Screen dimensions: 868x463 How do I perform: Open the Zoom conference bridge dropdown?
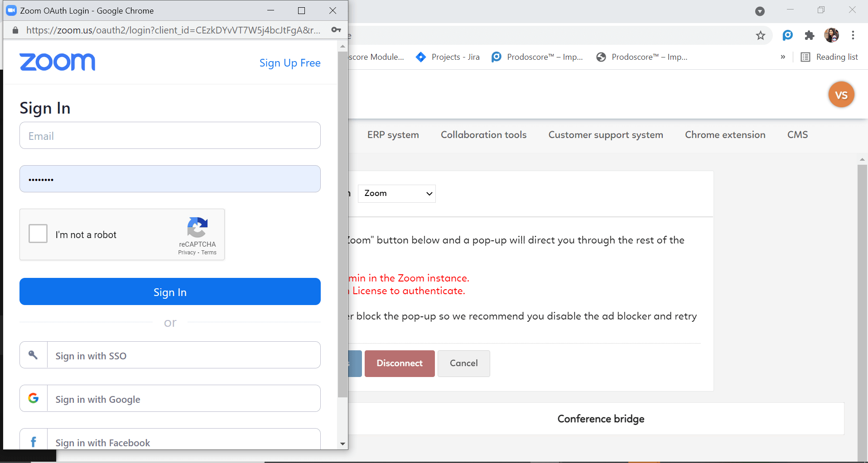click(396, 193)
